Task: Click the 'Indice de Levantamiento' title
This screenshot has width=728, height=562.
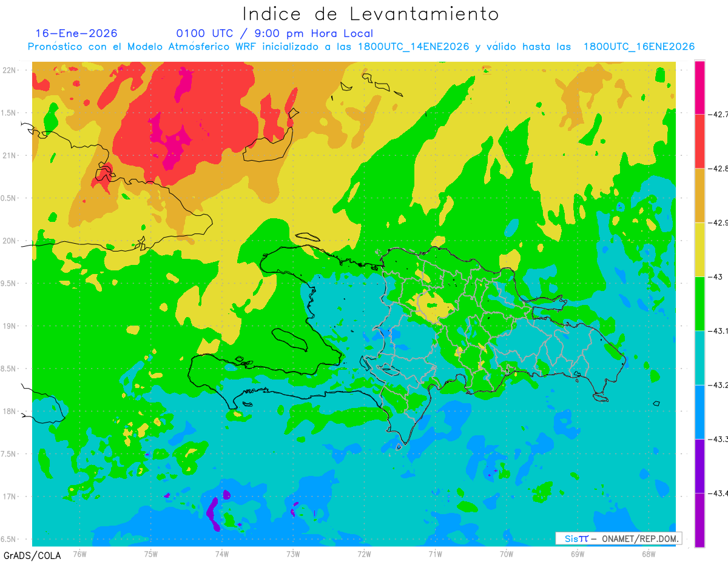Action: (370, 14)
